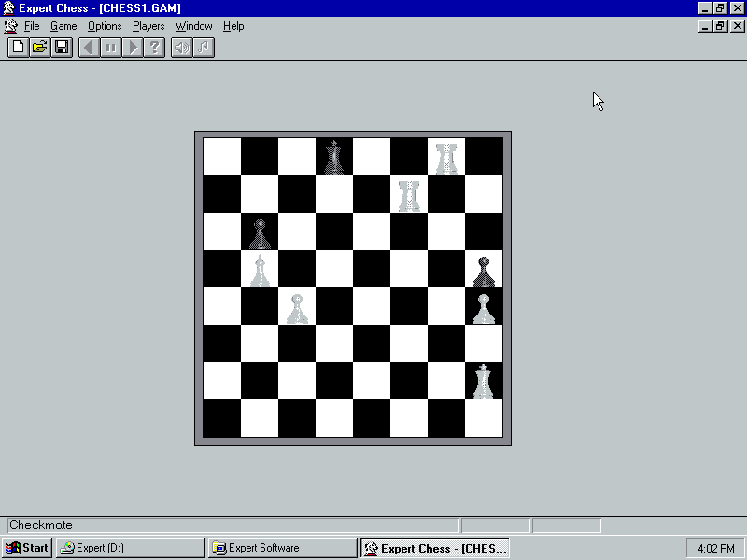Open the Players menu
Viewport: 747px width, 560px height.
click(148, 26)
